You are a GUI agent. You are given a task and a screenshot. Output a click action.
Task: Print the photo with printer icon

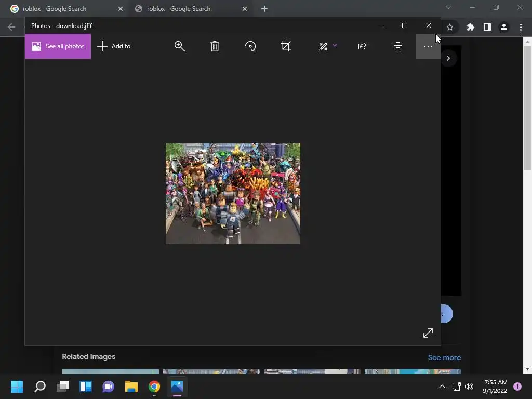[398, 46]
